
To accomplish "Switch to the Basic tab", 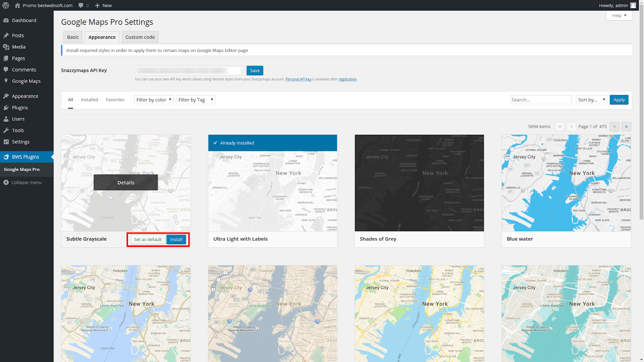I will point(73,37).
